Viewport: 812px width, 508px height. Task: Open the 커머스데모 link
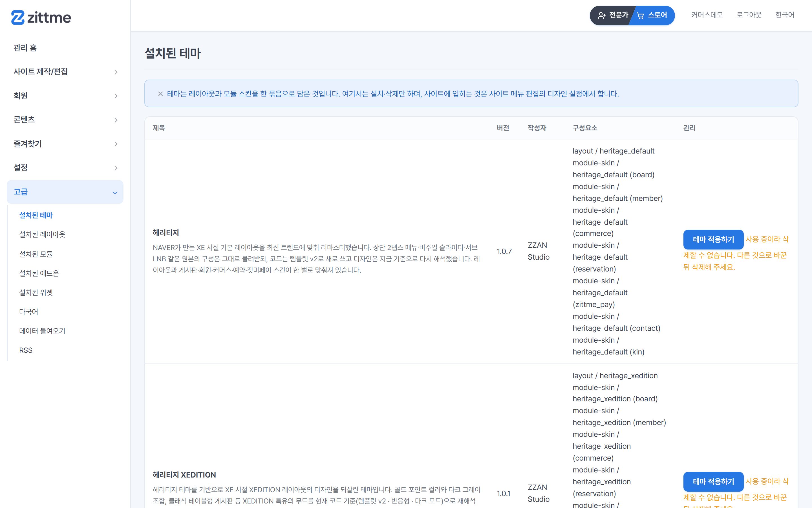tap(707, 15)
